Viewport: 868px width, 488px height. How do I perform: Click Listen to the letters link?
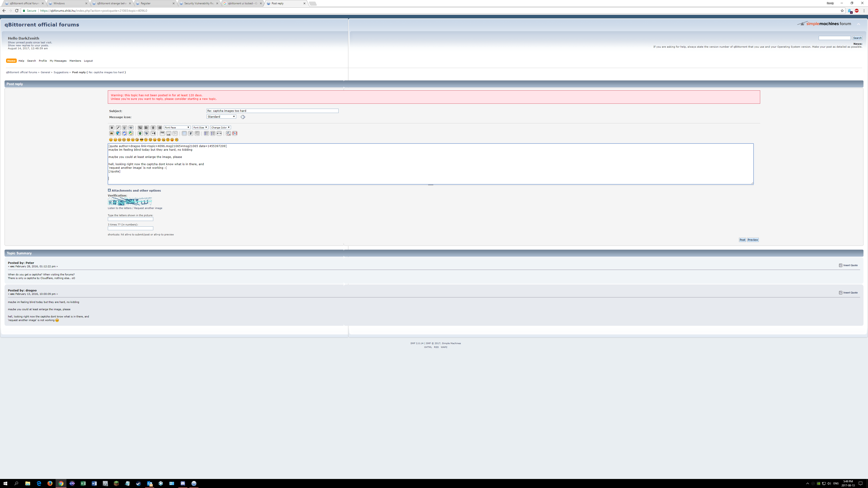pos(120,208)
